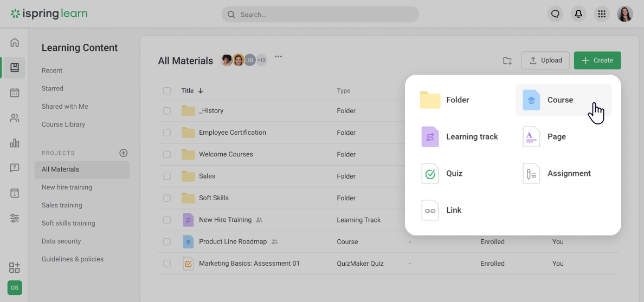Open the reports bar chart icon
Image resolution: width=644 pixels, height=302 pixels.
point(15,143)
